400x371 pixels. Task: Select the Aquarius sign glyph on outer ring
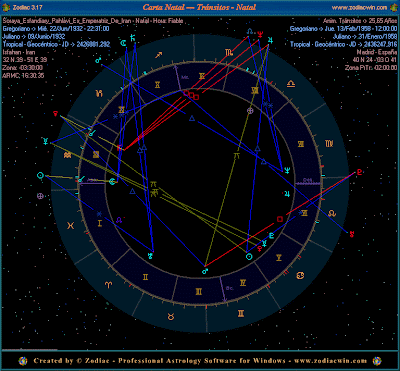(x=67, y=155)
